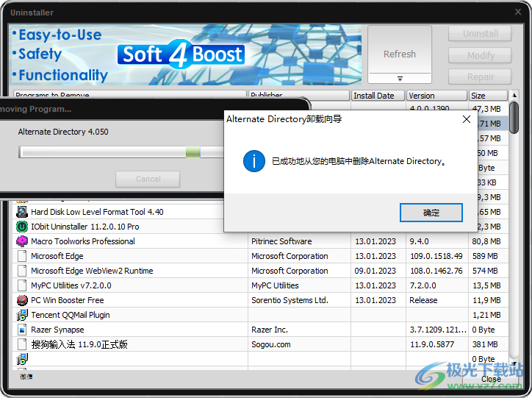Click the Soft4Boost banner logo
This screenshot has height=398, width=532.
click(x=181, y=54)
